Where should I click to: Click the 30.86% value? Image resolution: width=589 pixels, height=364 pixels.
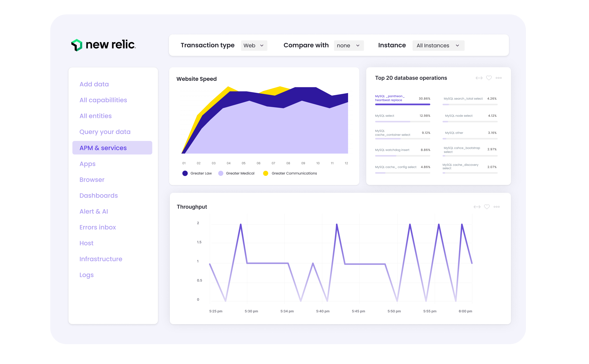click(424, 99)
